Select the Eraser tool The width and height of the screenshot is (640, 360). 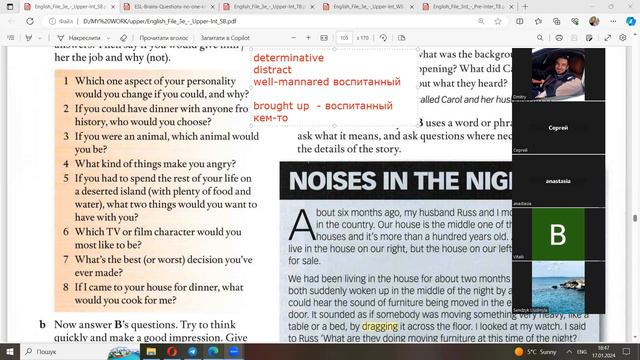click(x=123, y=38)
